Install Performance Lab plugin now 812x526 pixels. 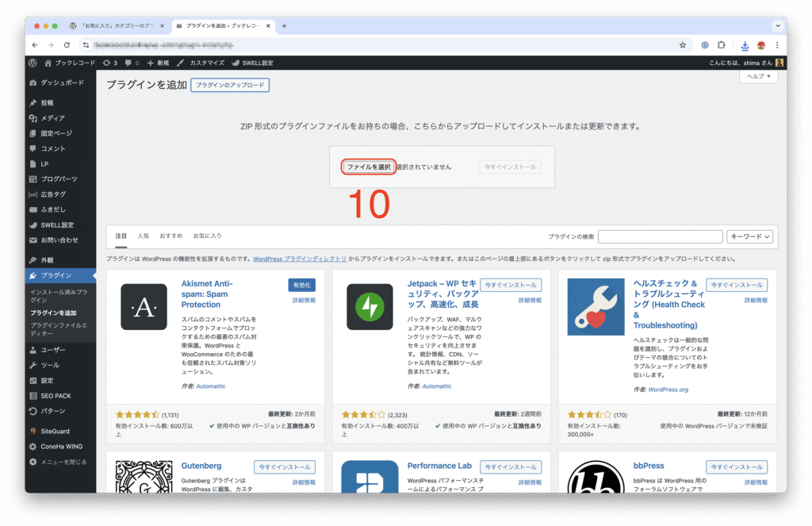[x=511, y=467]
